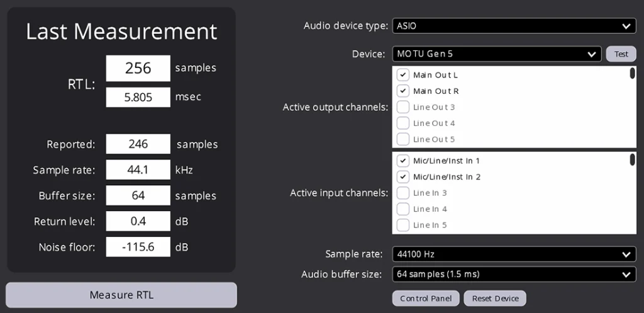Uncheck the Mic/Line/Inst In 1 input
644x313 pixels.
coord(403,161)
